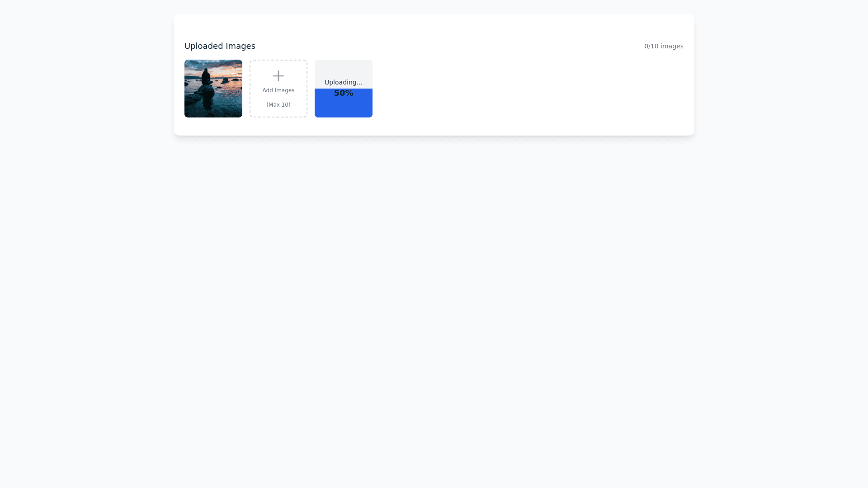Click the "Uploading..." status label
Image resolution: width=868 pixels, height=488 pixels.
(343, 82)
